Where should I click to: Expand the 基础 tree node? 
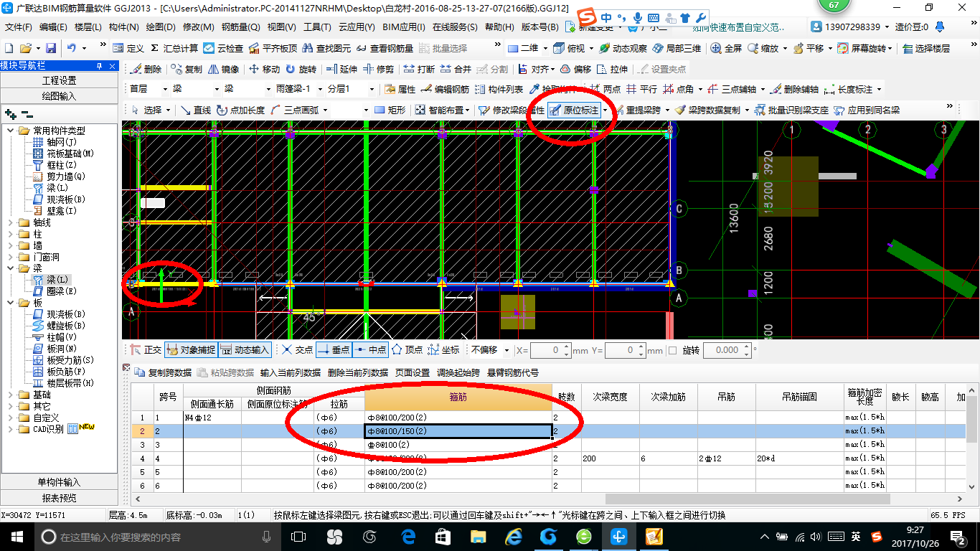point(11,395)
